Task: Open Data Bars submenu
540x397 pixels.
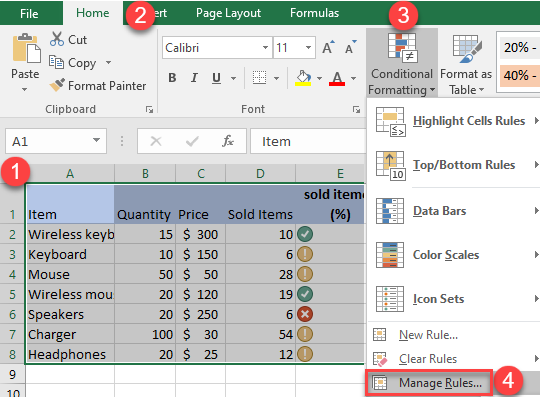Action: click(x=454, y=211)
